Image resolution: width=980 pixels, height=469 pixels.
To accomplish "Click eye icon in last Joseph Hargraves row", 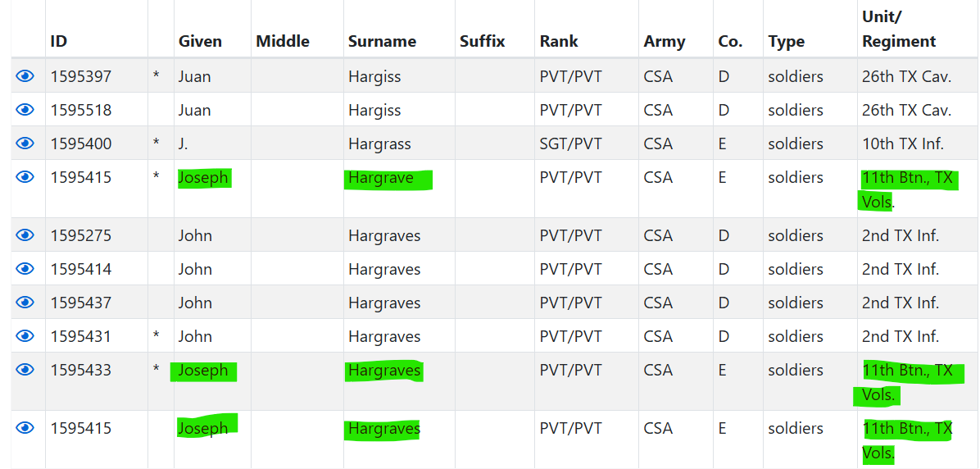I will [x=25, y=428].
